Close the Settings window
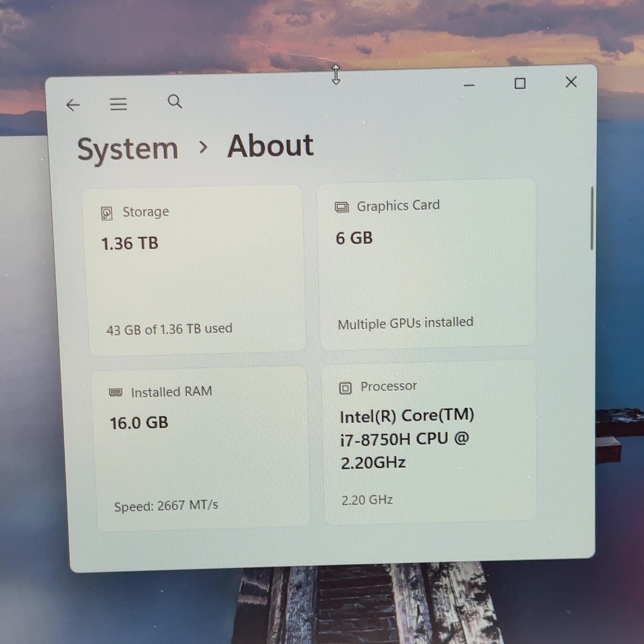This screenshot has width=644, height=644. 571,82
